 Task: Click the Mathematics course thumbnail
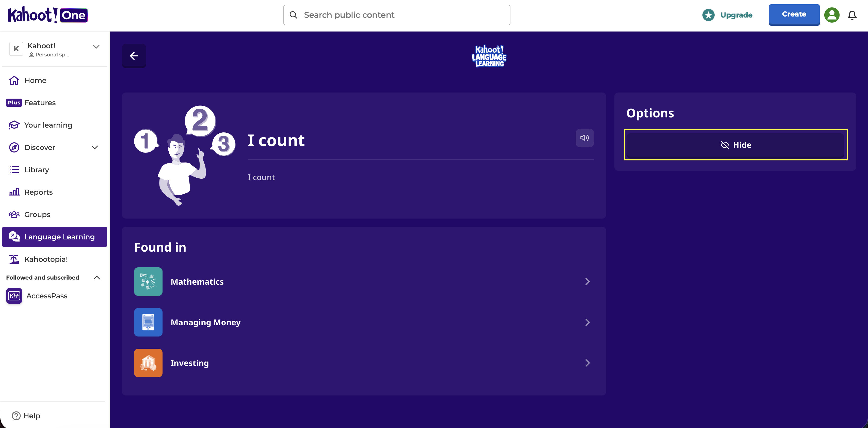click(x=148, y=282)
